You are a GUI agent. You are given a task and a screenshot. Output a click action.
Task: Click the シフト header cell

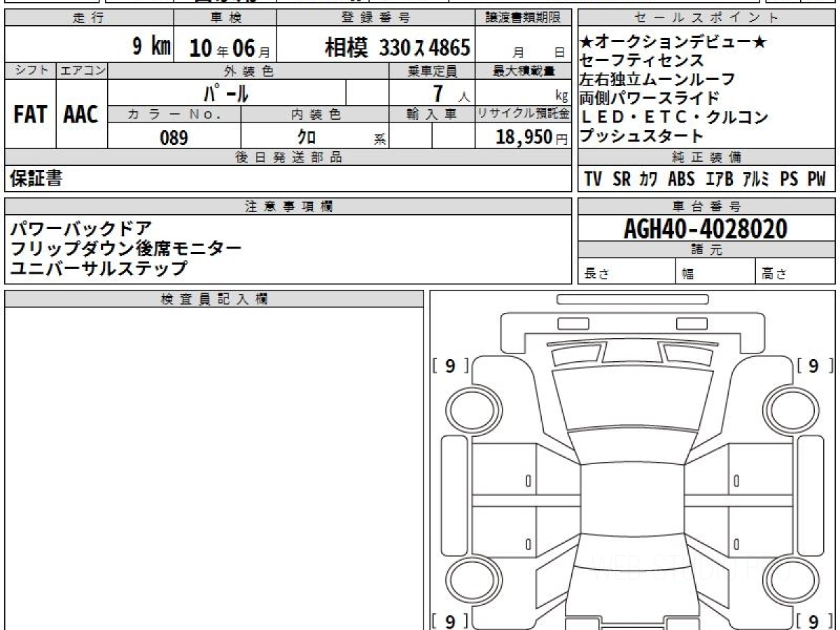coord(30,71)
